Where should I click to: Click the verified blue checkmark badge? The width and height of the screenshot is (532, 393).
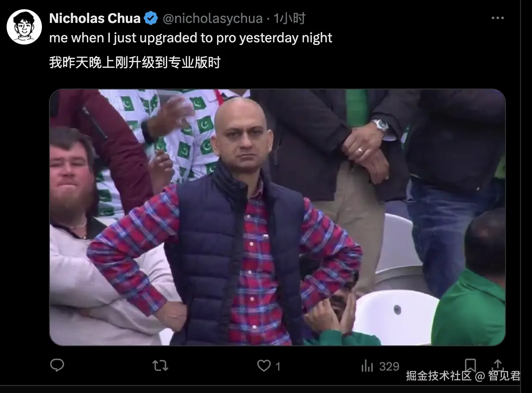point(151,19)
